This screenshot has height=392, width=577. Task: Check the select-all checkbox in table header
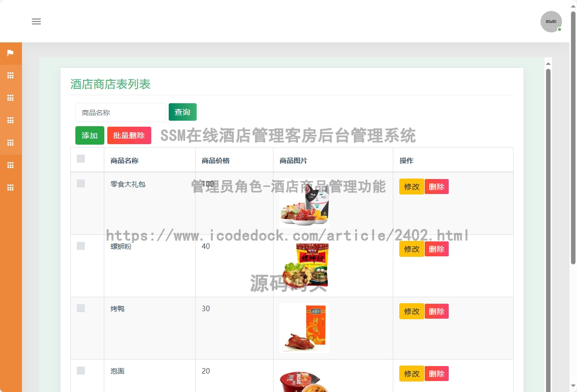(81, 159)
